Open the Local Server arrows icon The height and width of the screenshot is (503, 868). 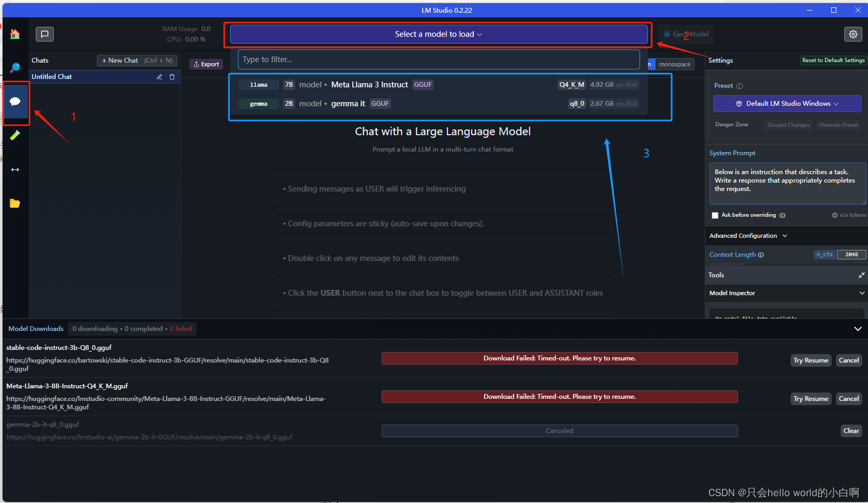(15, 169)
